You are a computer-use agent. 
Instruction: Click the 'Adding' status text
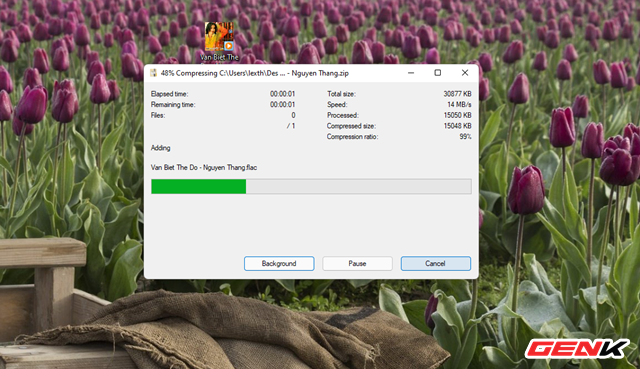(160, 148)
